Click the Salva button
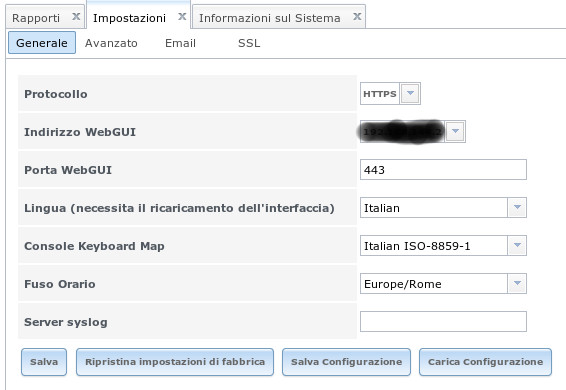Image resolution: width=566 pixels, height=390 pixels. (44, 362)
